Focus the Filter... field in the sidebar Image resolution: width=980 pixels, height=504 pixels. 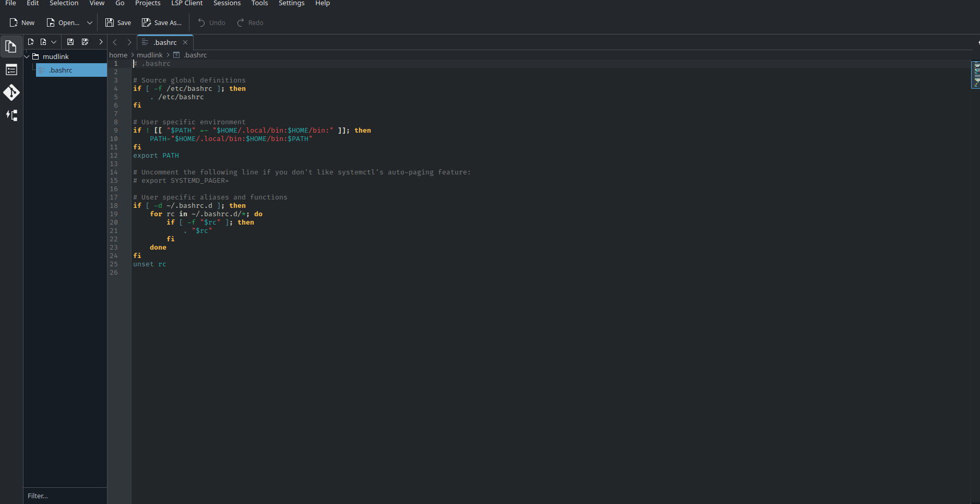coord(65,496)
